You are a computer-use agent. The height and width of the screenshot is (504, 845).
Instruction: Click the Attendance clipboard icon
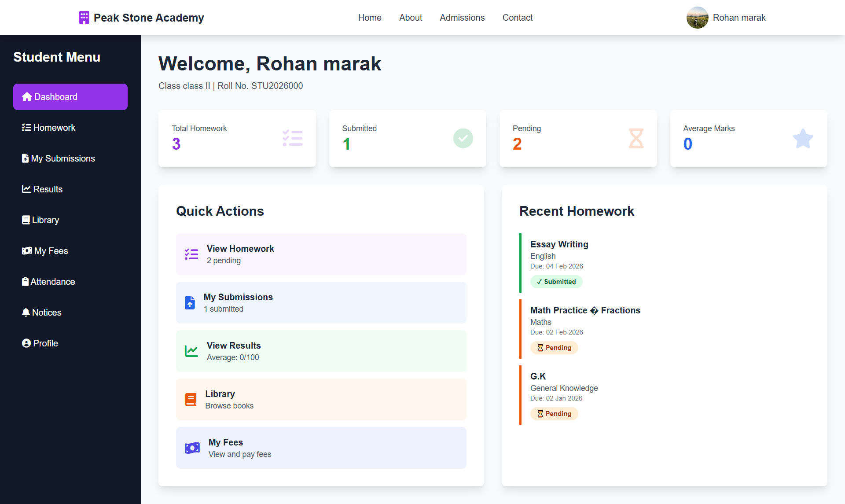pos(26,281)
